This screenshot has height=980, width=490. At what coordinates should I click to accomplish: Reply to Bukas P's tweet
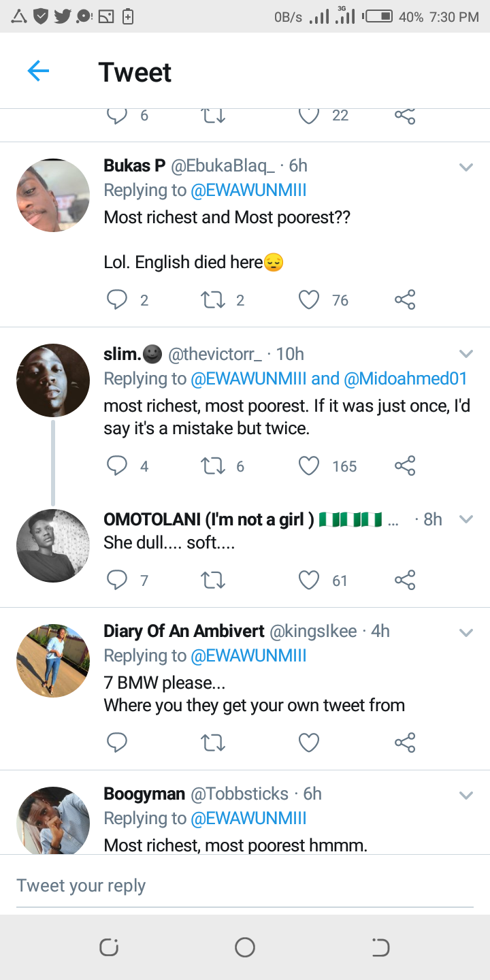click(x=117, y=300)
